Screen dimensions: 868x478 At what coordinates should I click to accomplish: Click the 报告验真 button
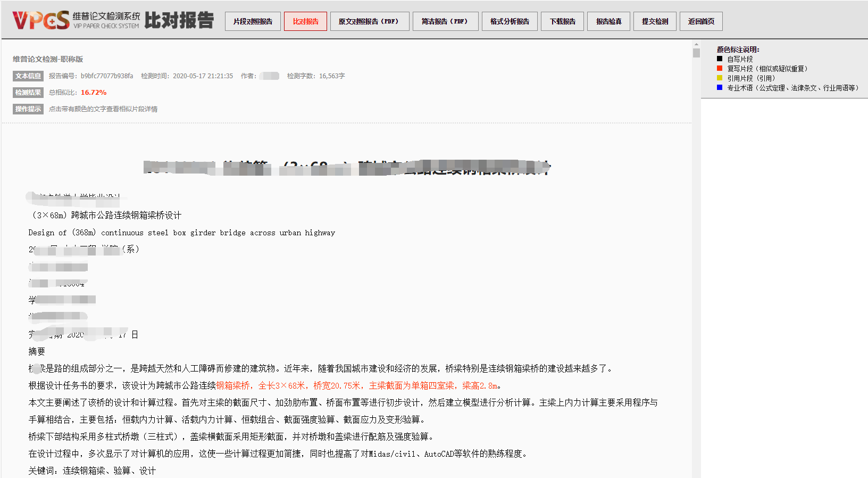click(x=608, y=21)
